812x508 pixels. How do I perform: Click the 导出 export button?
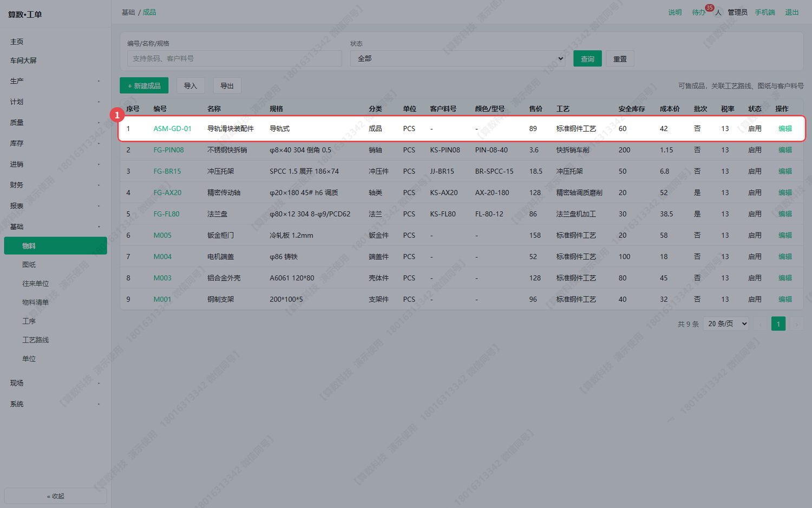[227, 86]
